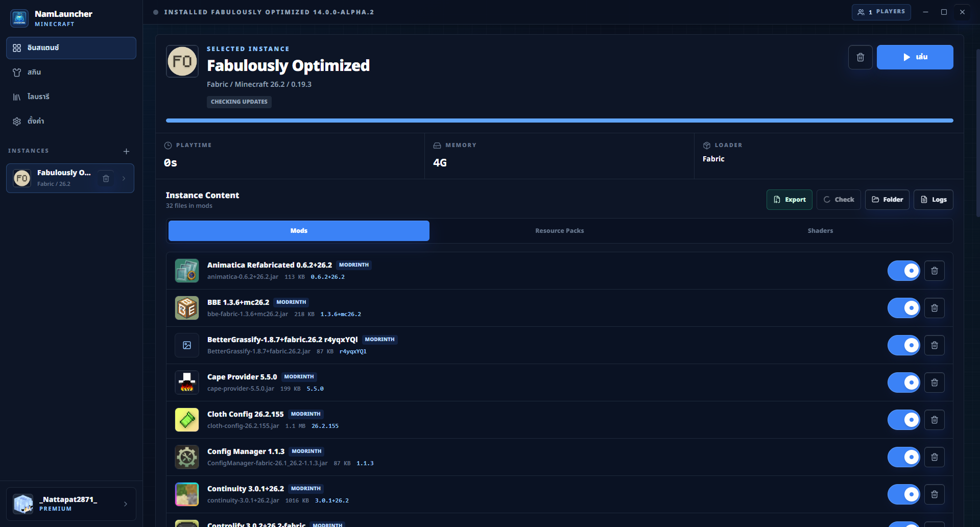The width and height of the screenshot is (980, 527).
Task: Click the Animatica Refabricated mod icon
Action: coord(187,271)
